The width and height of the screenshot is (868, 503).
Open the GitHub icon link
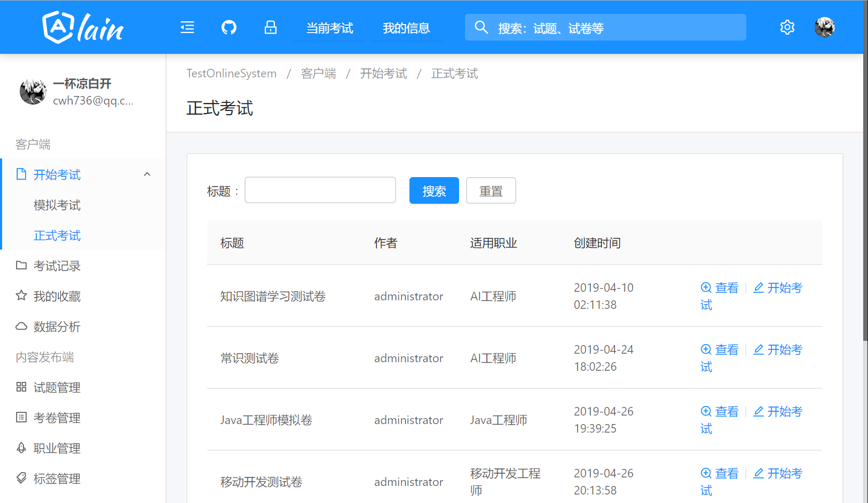coord(229,27)
